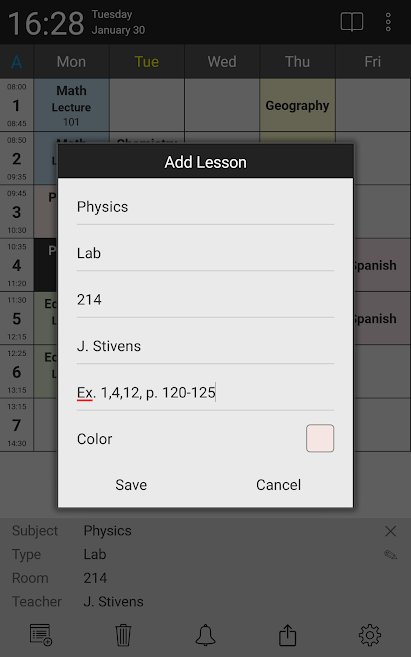Open the three-dot overflow menu

[388, 22]
